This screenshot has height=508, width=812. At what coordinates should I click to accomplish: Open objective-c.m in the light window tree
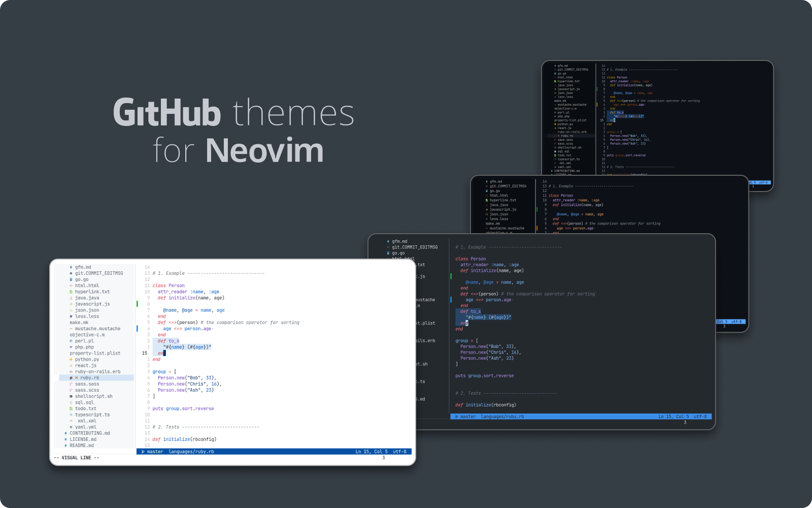pyautogui.click(x=87, y=335)
